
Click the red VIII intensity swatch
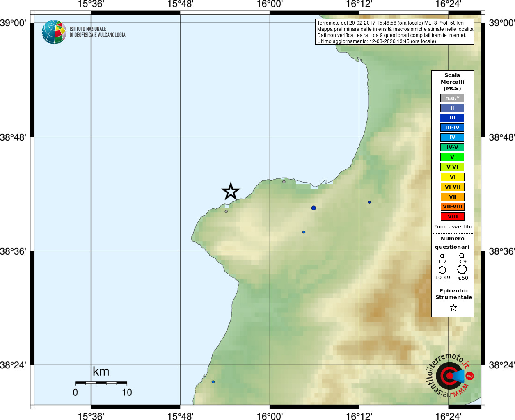(453, 217)
